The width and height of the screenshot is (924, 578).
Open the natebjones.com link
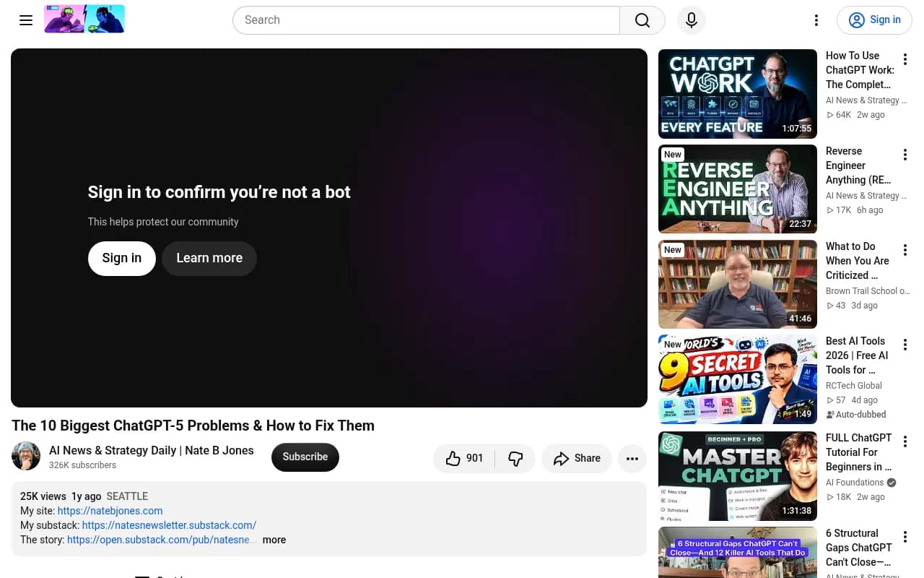coord(110,511)
